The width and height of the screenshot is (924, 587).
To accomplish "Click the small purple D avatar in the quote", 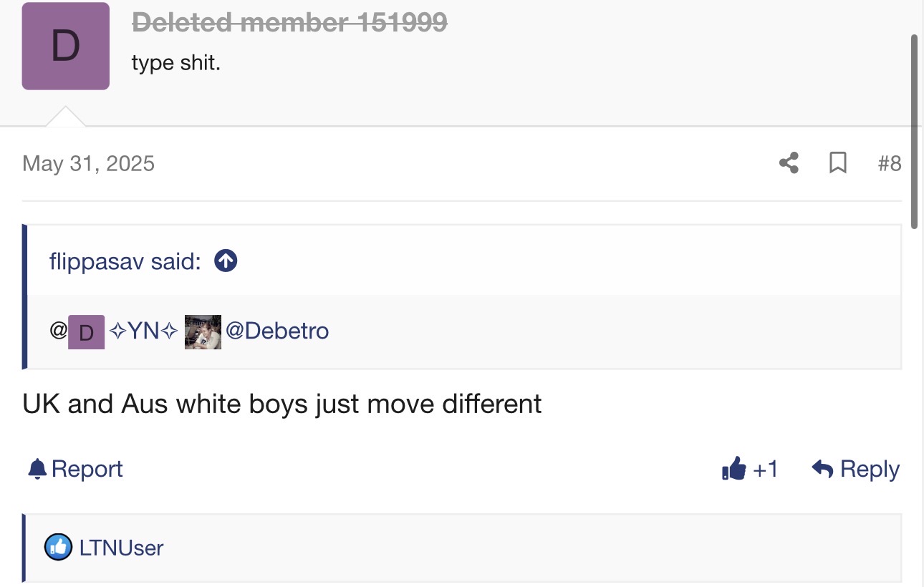I will click(x=87, y=332).
